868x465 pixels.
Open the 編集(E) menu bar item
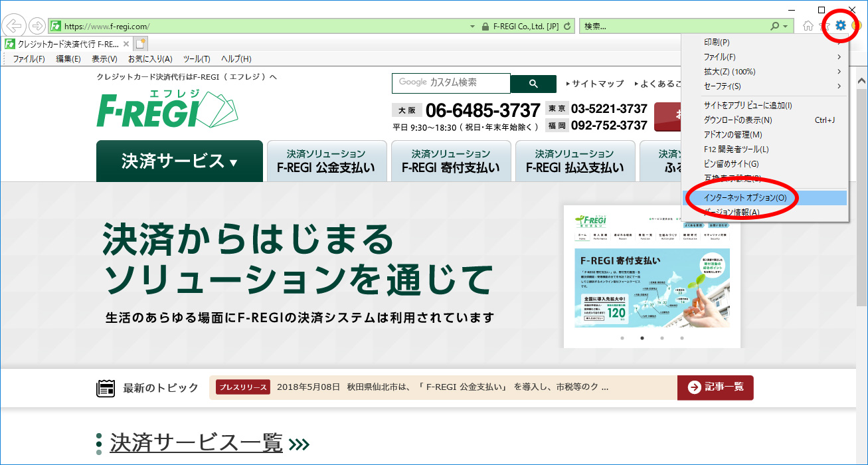[x=68, y=59]
